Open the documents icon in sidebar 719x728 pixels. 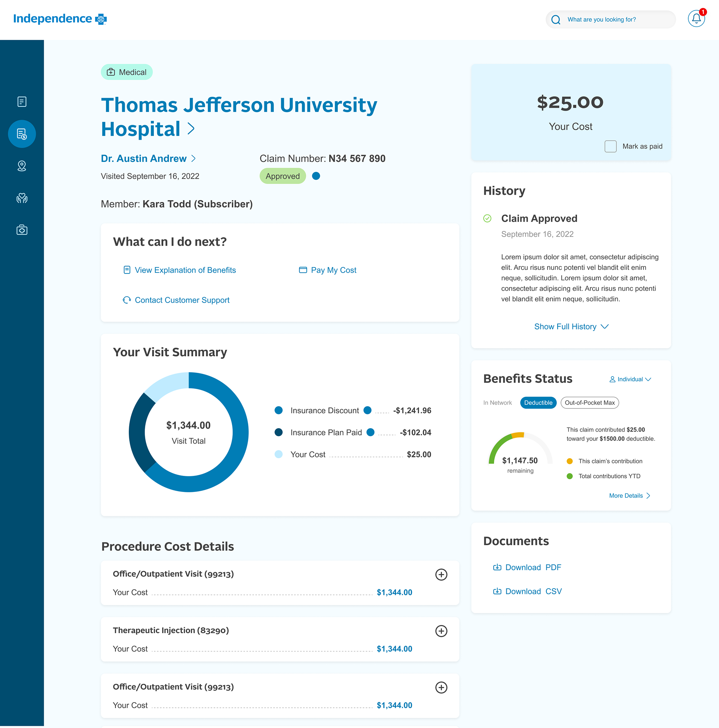[22, 102]
